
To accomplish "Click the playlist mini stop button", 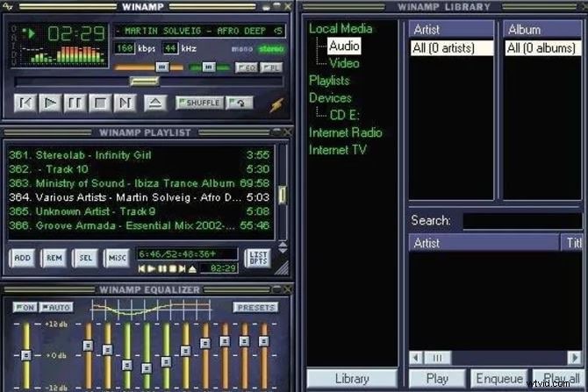I will point(172,268).
